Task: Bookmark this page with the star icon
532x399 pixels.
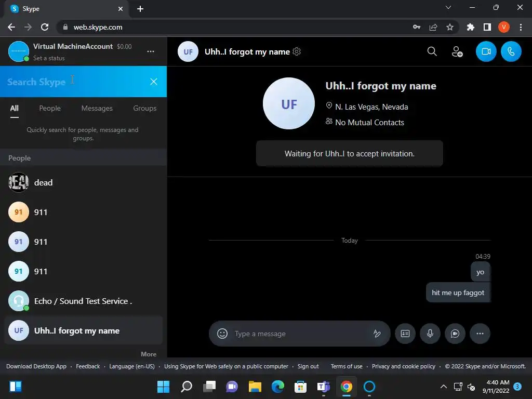Action: [450, 27]
